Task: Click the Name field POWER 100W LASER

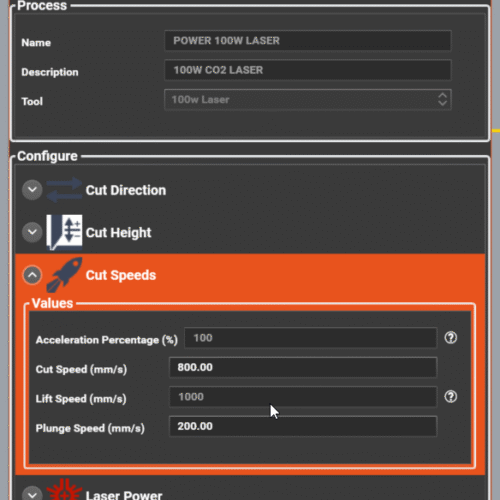Action: click(x=308, y=41)
